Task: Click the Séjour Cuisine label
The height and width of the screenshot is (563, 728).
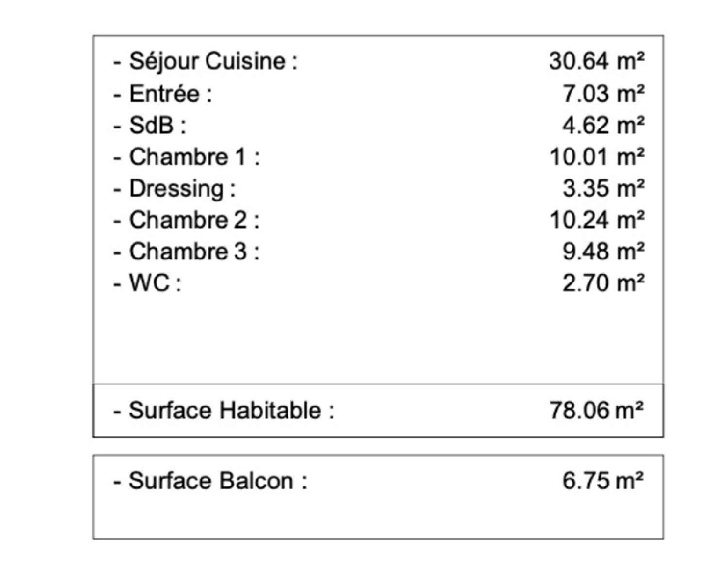Action: (x=206, y=62)
